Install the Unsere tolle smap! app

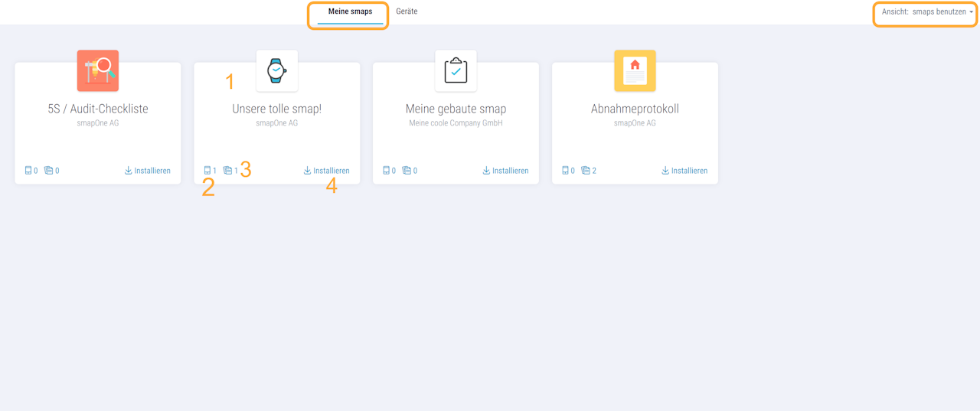[327, 171]
